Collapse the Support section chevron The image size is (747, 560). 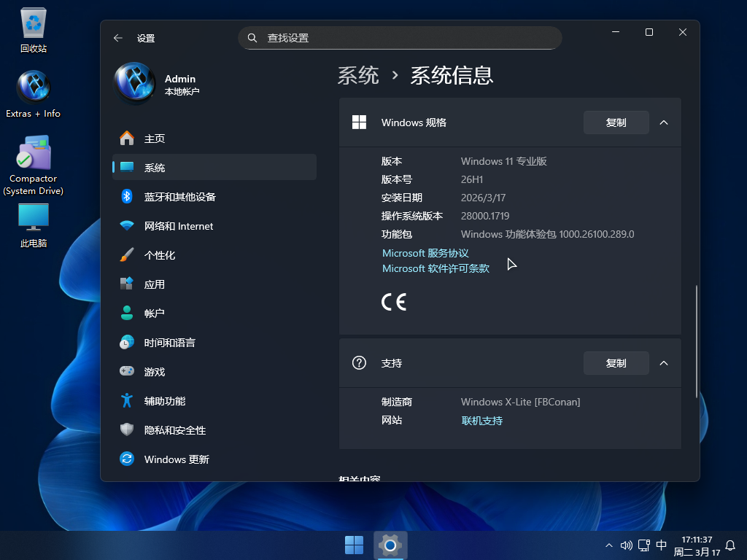[664, 362]
